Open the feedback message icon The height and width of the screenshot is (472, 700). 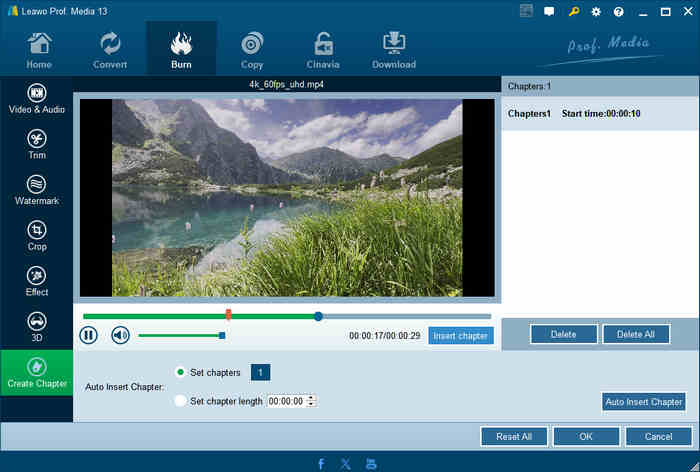549,12
